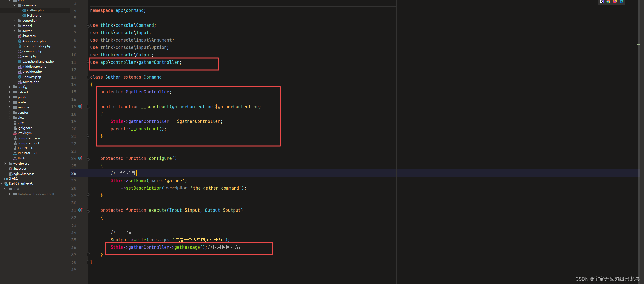
Task: Toggle code folding for execute function
Action: [x=88, y=210]
